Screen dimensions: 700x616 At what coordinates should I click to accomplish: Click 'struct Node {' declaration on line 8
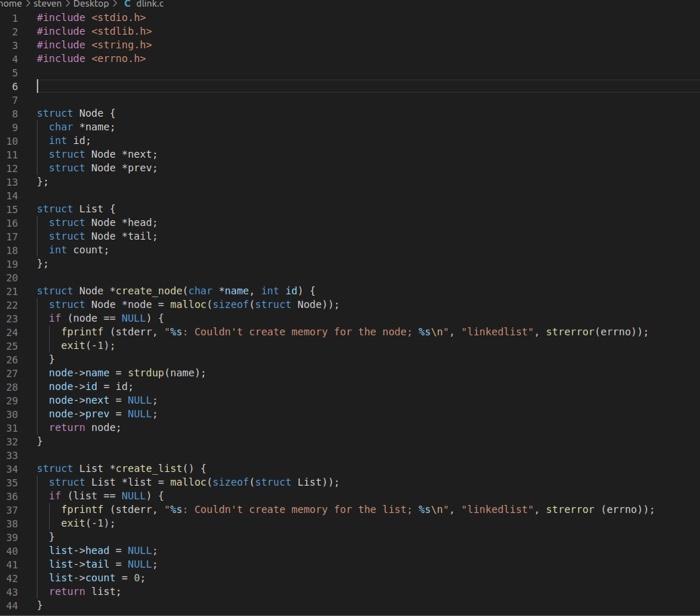coord(76,113)
